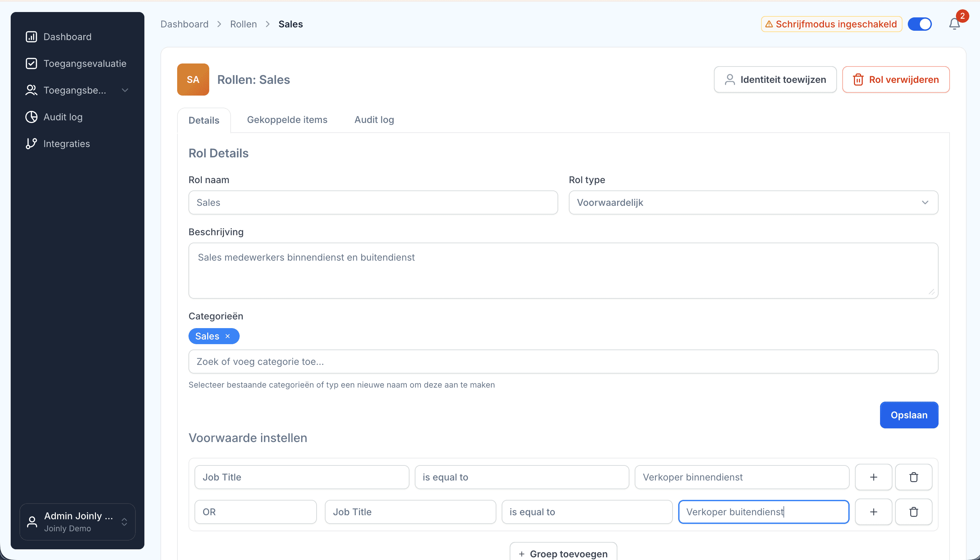
Task: Click the Voorwaarde instellen heading
Action: [x=248, y=438]
